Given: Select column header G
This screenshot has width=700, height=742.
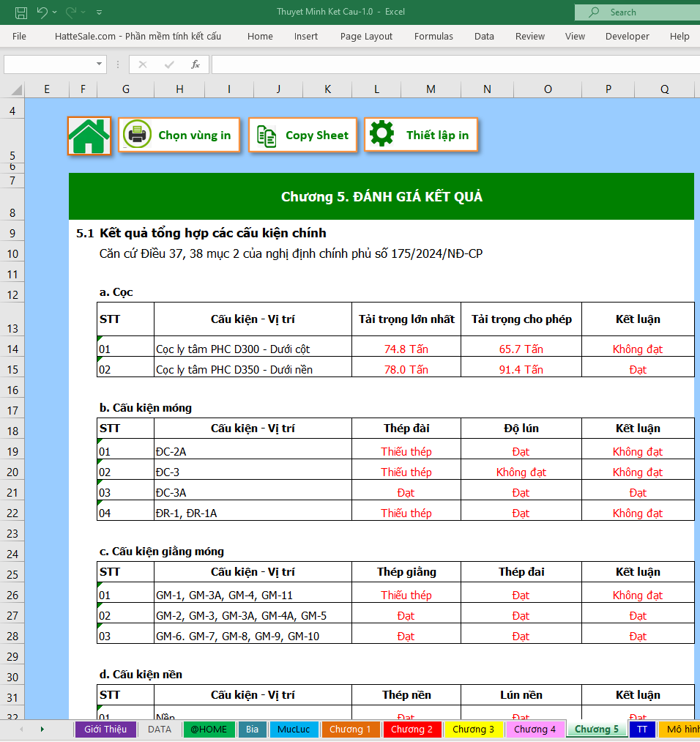Looking at the screenshot, I should coord(126,89).
